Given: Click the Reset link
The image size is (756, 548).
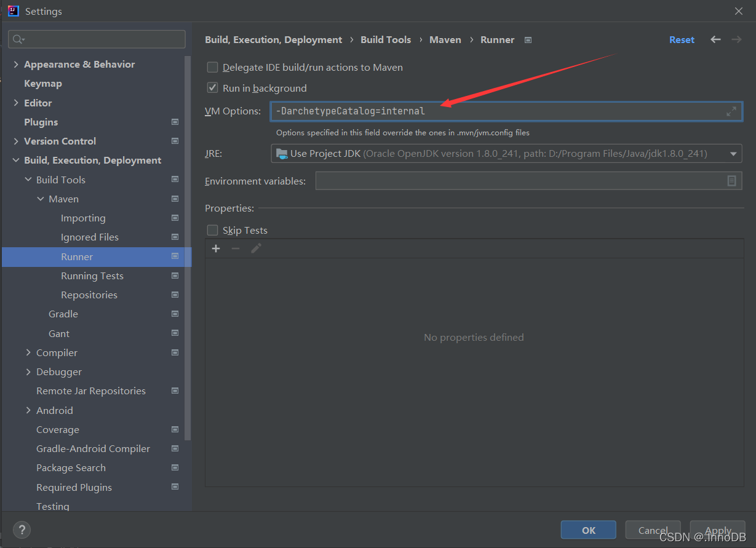Looking at the screenshot, I should click(x=682, y=39).
